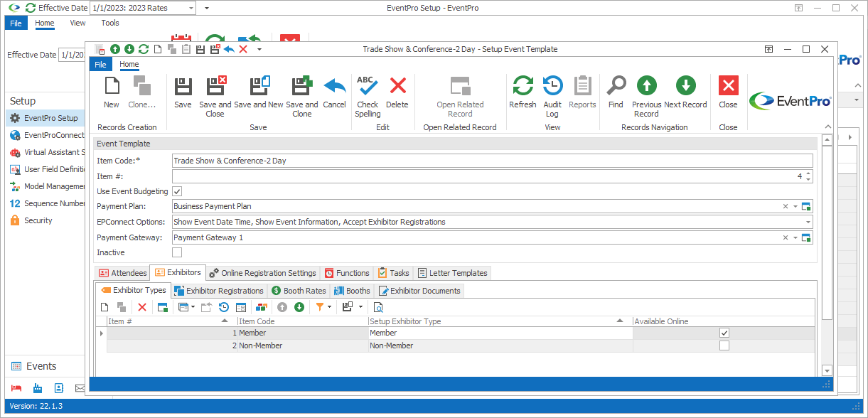Open the Booth Rates sub-tab
Screen dimensions: 868x418
(299, 291)
